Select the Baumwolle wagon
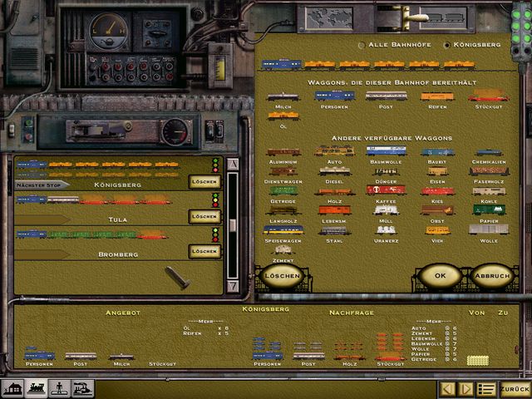The image size is (532, 399). 383,152
